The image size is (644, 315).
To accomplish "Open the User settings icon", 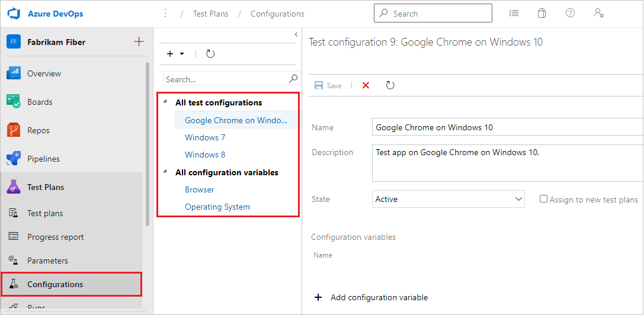I will tap(598, 13).
